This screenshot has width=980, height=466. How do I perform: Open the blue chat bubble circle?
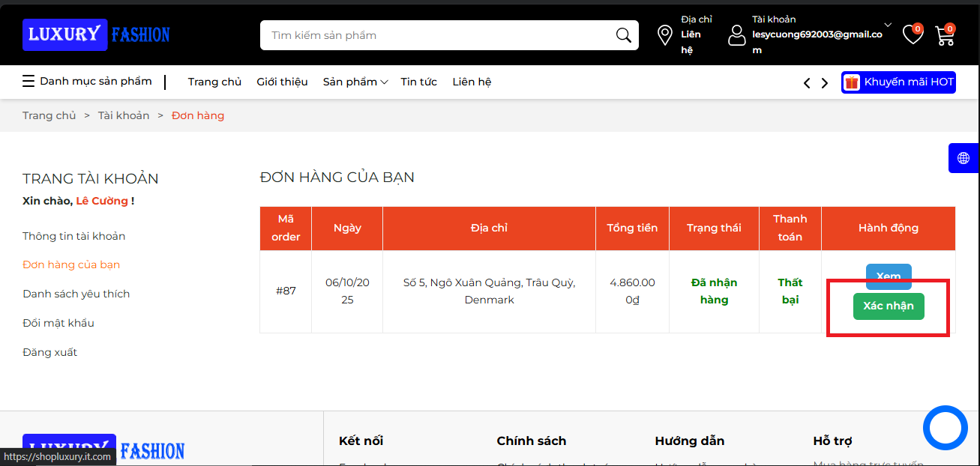pyautogui.click(x=946, y=428)
